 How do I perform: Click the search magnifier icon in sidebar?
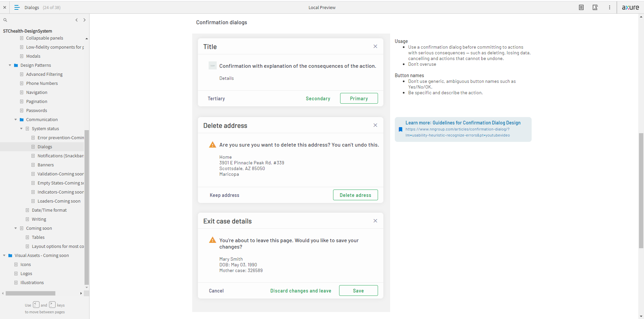5,20
